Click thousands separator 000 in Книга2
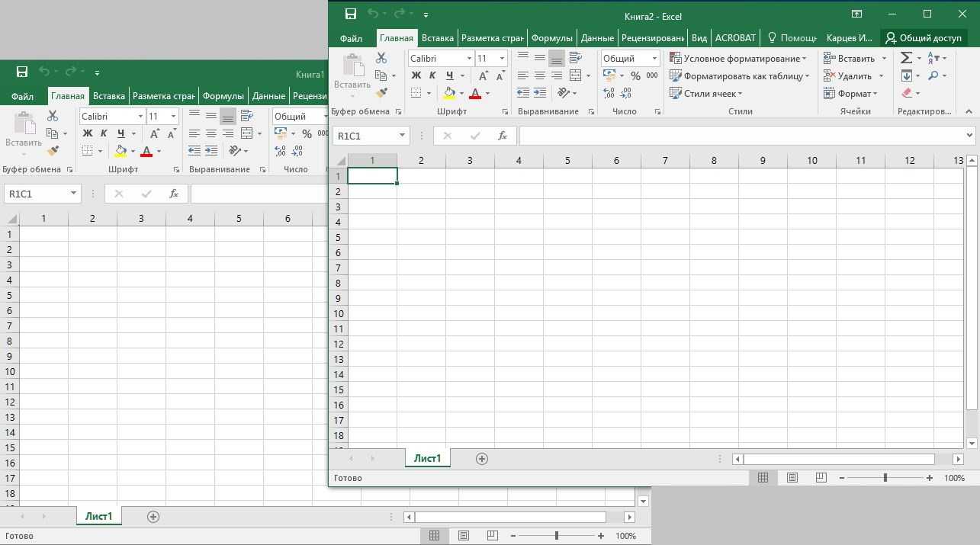 click(x=652, y=75)
